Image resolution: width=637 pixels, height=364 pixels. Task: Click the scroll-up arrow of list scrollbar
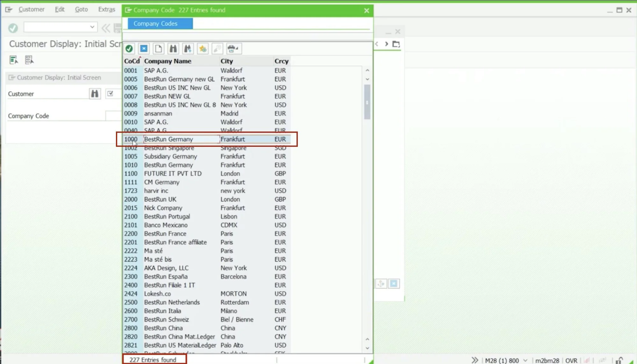tap(367, 70)
